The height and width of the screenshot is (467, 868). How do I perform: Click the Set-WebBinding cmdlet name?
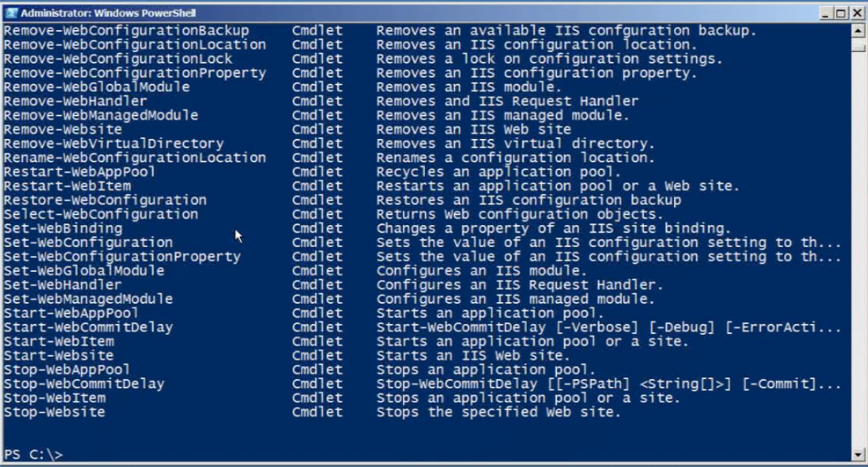click(63, 228)
